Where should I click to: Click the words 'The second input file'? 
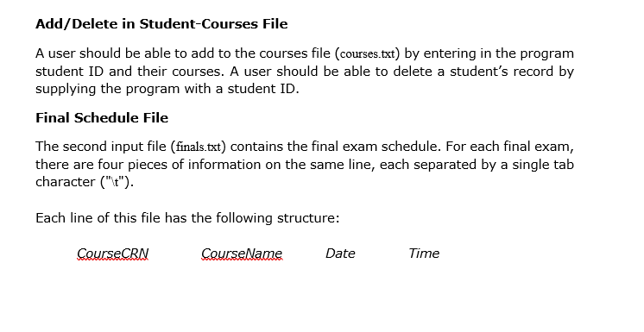pos(101,147)
